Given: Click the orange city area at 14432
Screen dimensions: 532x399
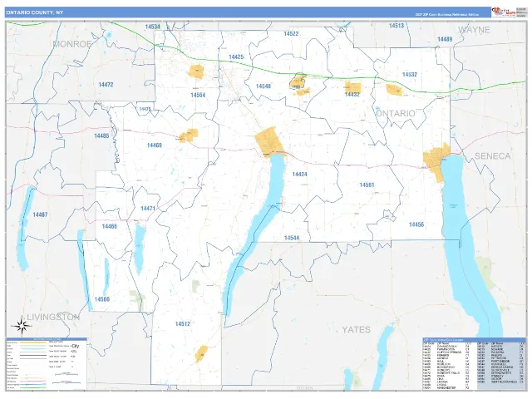Looking at the screenshot, I should coord(352,86).
